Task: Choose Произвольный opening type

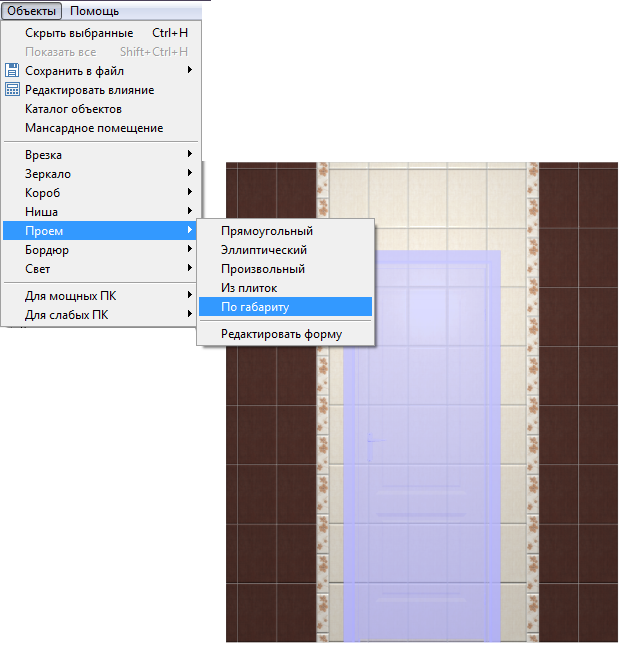Action: tap(285, 269)
